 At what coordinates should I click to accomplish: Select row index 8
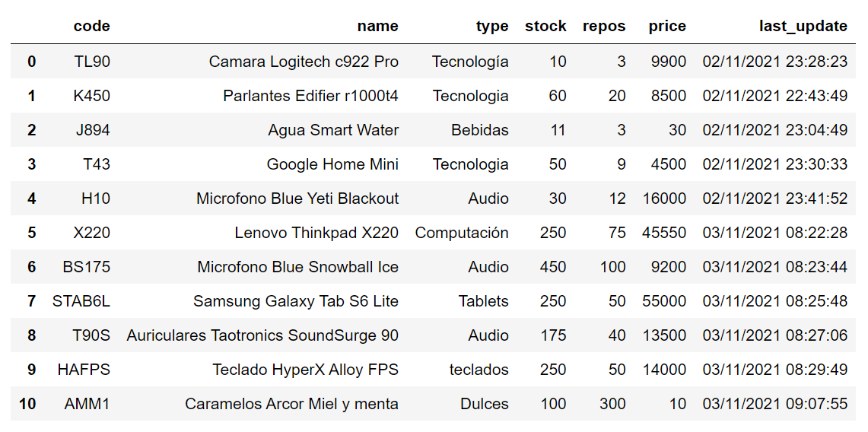click(31, 335)
